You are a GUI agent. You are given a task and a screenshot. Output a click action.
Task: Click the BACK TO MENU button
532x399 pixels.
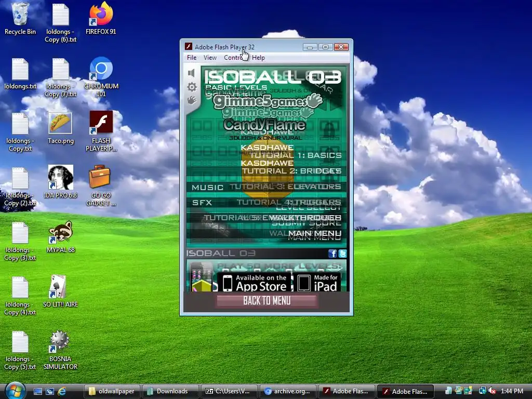click(267, 301)
